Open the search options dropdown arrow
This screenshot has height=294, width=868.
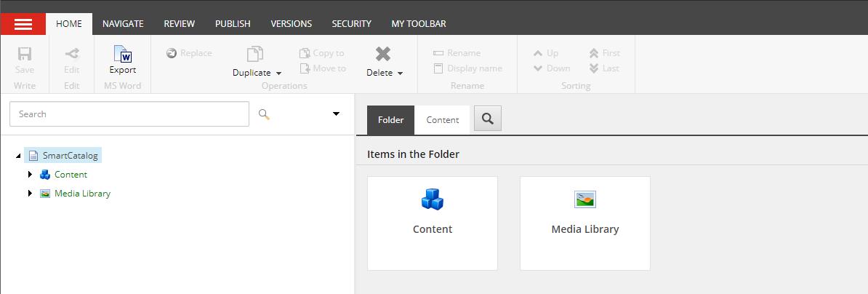coord(336,114)
